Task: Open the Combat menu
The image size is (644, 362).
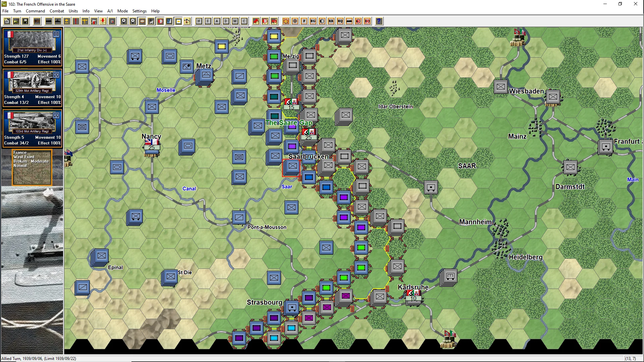Action: [x=57, y=11]
